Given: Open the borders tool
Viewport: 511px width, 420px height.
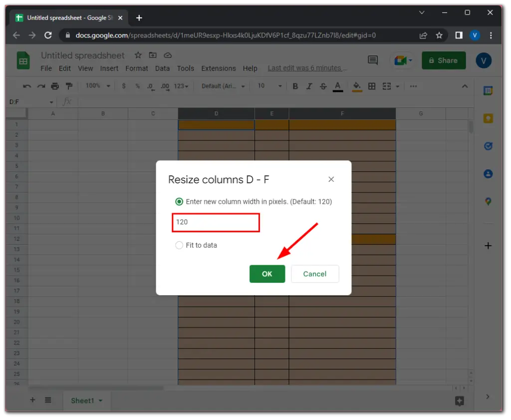Looking at the screenshot, I should tap(372, 86).
